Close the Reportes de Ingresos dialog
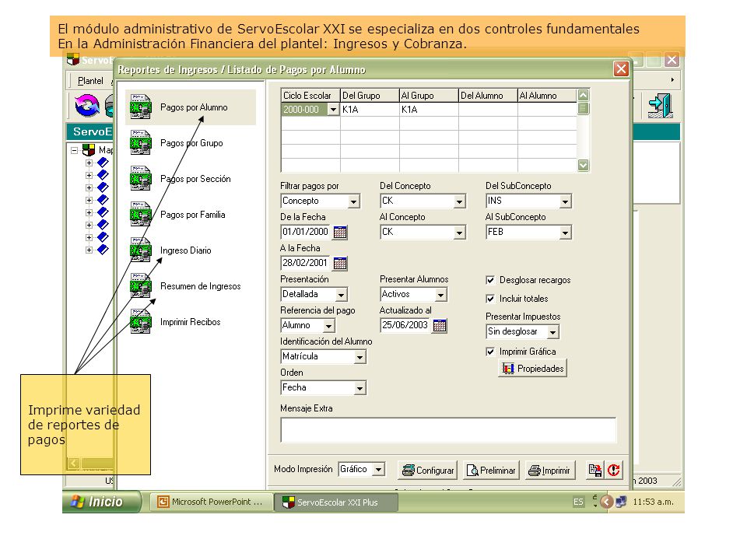Screen dimensions: 747x560 621,69
